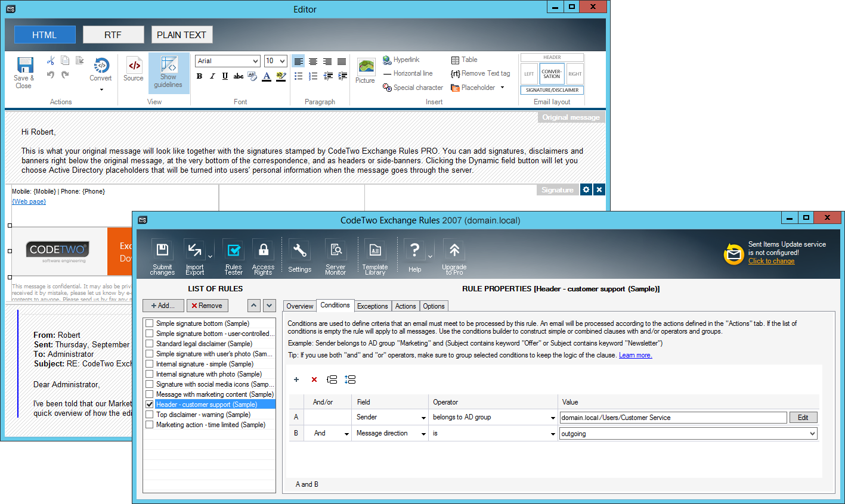Open the font size 10 dropdown
845x504 pixels.
pyautogui.click(x=282, y=61)
